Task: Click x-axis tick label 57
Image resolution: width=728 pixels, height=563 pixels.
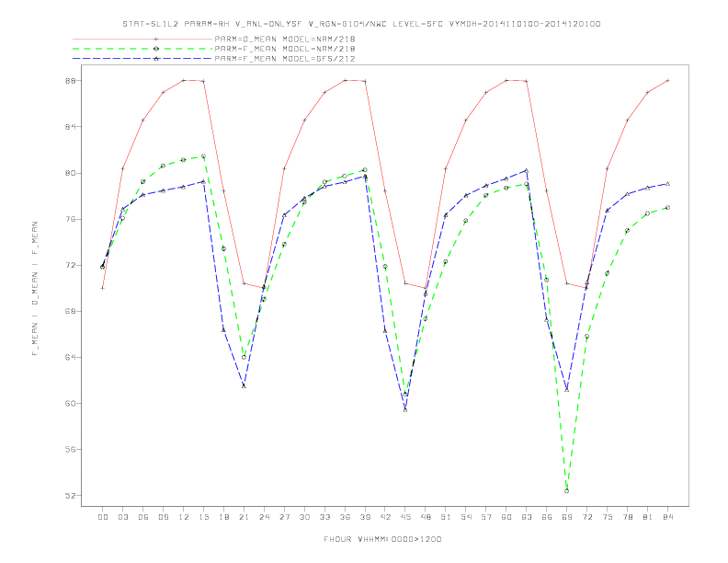Action: click(x=486, y=517)
